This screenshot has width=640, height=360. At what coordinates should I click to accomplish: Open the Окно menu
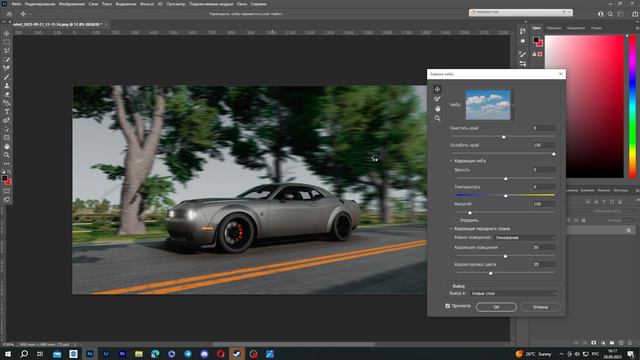coord(242,4)
